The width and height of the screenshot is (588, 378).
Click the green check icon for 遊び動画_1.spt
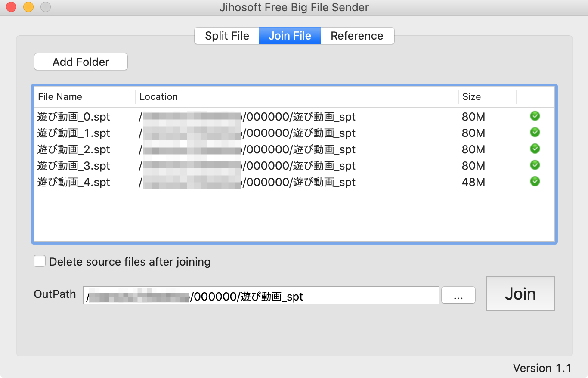point(535,132)
